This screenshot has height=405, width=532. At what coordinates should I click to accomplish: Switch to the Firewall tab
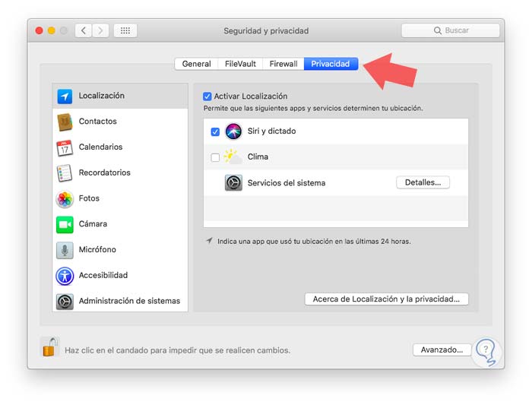[283, 64]
